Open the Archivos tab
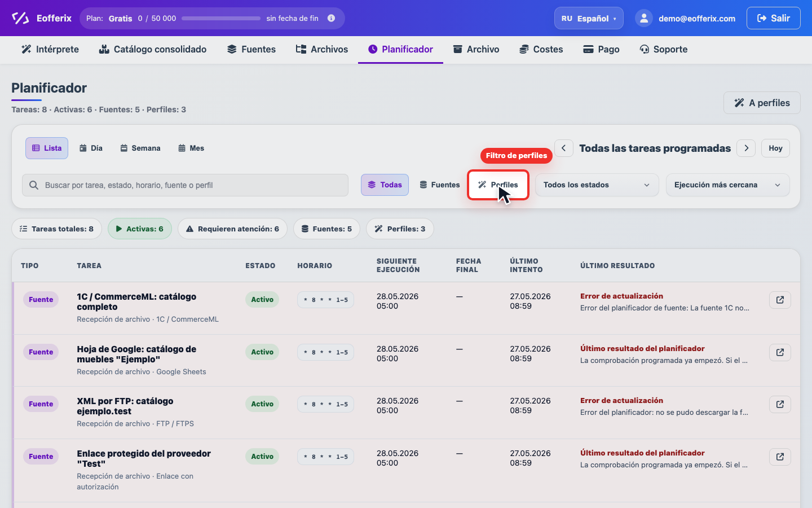812x508 pixels. point(322,49)
